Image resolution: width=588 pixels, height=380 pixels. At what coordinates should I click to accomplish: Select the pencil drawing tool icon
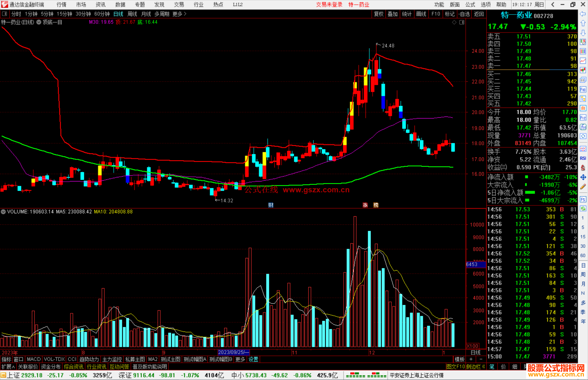pyautogui.click(x=583, y=187)
